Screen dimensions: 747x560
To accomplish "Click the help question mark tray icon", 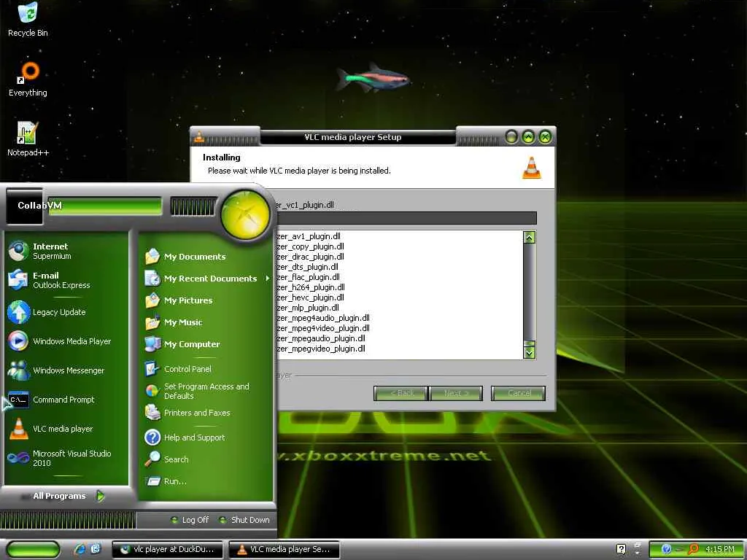I will 621,549.
